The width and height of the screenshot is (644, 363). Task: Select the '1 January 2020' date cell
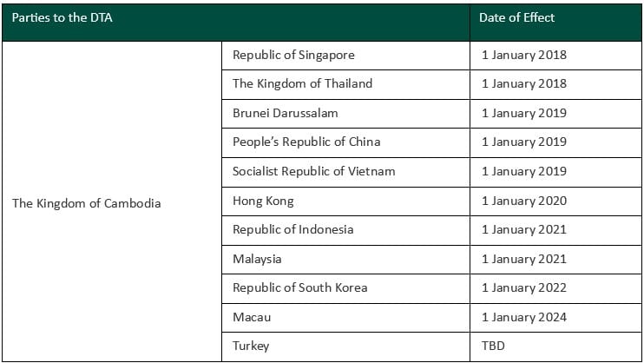click(523, 201)
